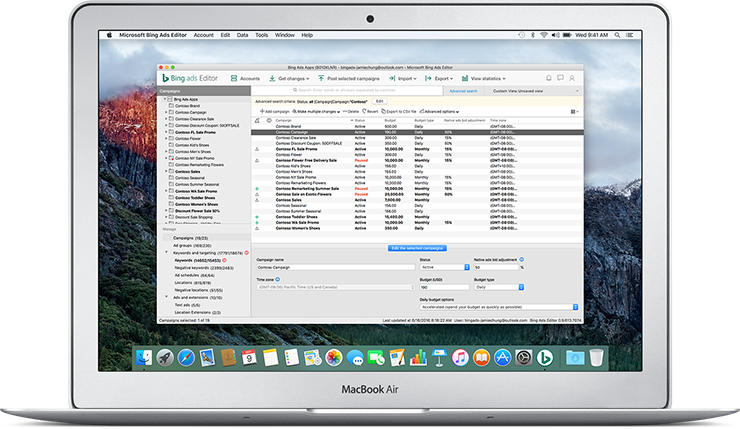This screenshot has width=740, height=429.
Task: Click the feedback speech bubble icon
Action: click(560, 78)
